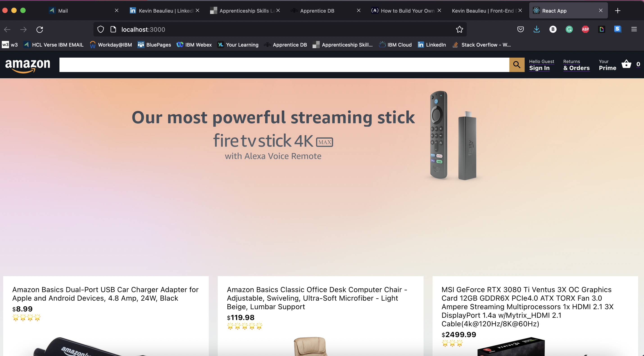Screen dimensions: 644x356
Task: Click the MSI graphics card box image
Action: coord(511,347)
